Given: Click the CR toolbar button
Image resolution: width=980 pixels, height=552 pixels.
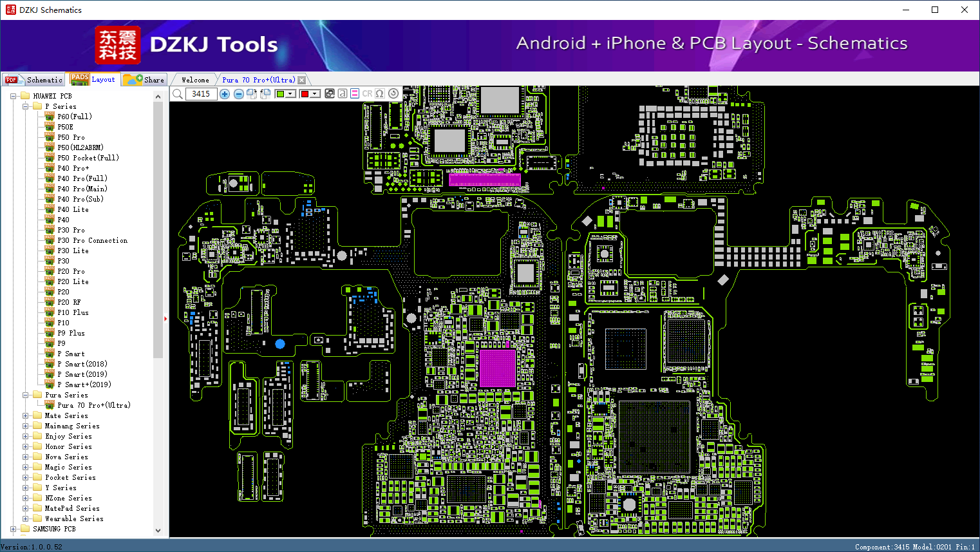Looking at the screenshot, I should tap(368, 94).
